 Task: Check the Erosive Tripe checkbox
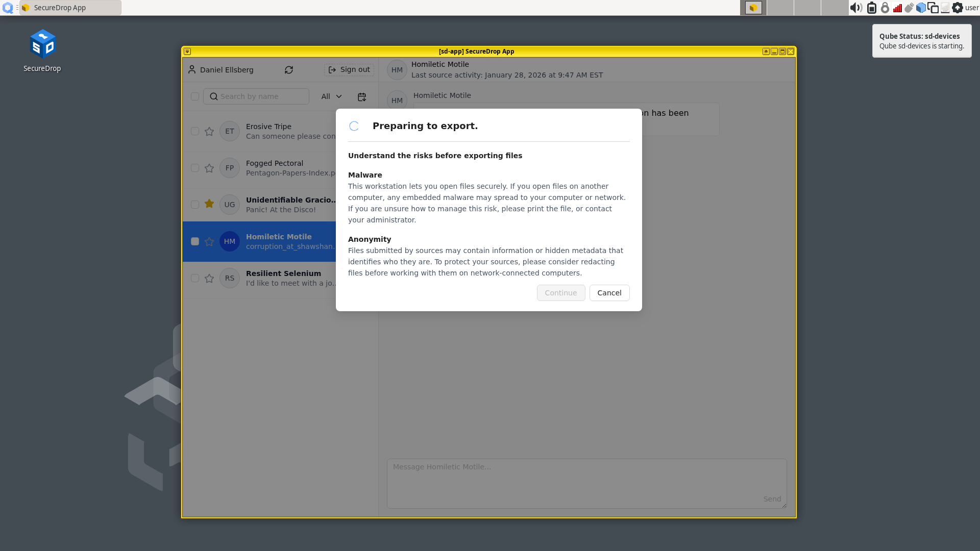195,131
